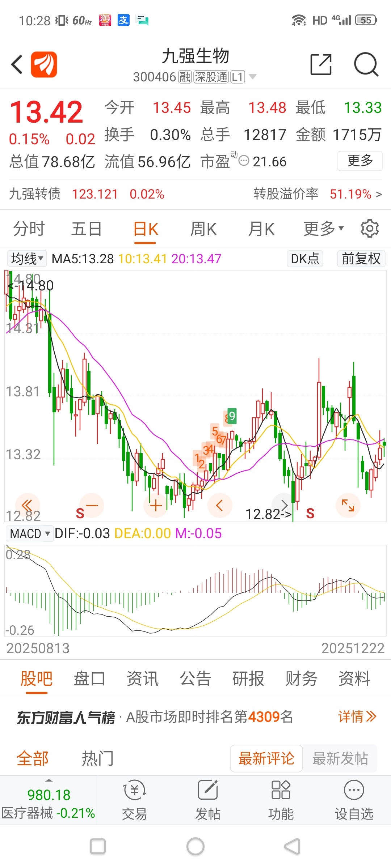Open the 盘口 tab
Viewport: 391px width, 868px height.
point(89,678)
